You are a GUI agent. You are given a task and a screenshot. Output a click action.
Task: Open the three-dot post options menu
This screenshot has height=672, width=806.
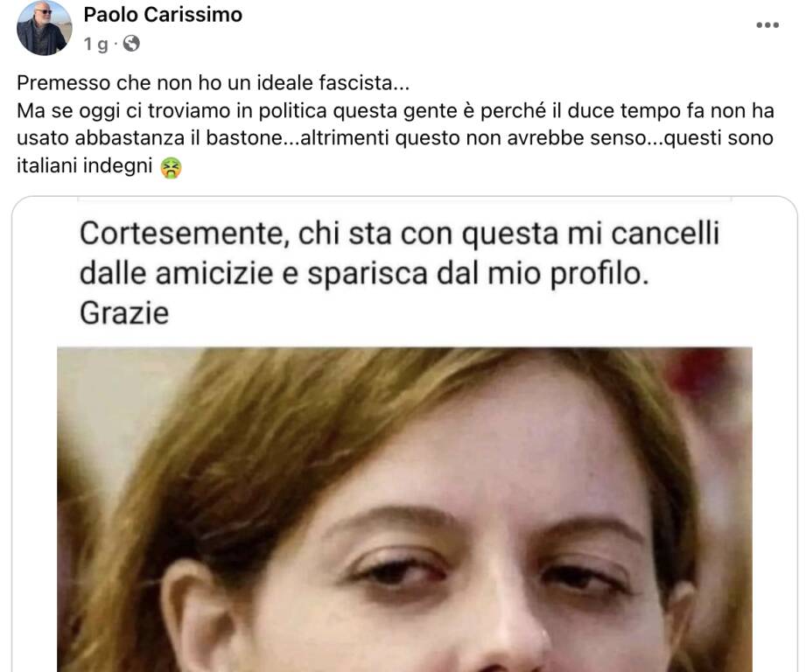pyautogui.click(x=767, y=24)
